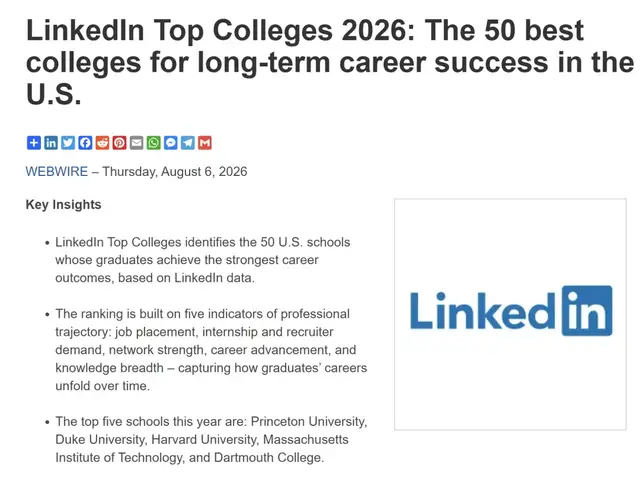Click the blue 'in' box of LinkedIn logo

pos(587,311)
